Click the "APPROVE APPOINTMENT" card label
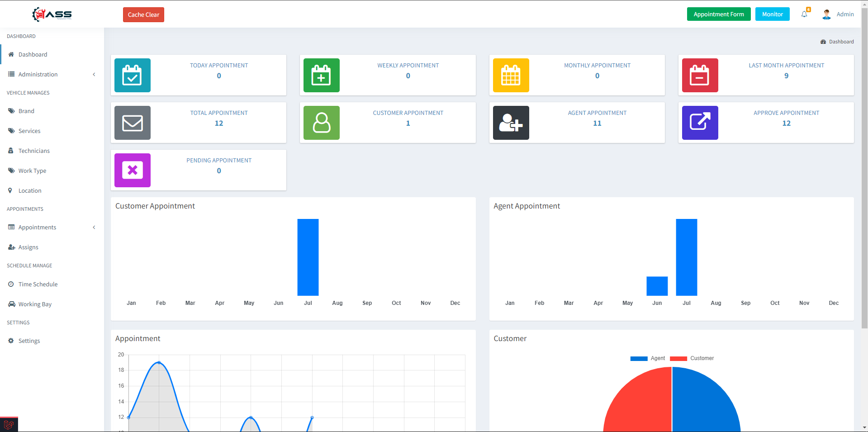Screen dimensions: 868x432 (x=787, y=113)
